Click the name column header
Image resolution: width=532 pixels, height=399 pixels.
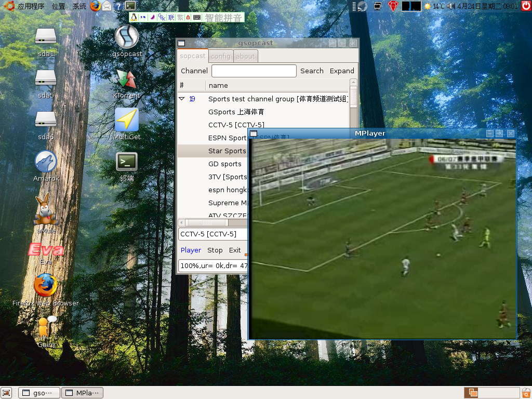pyautogui.click(x=277, y=86)
